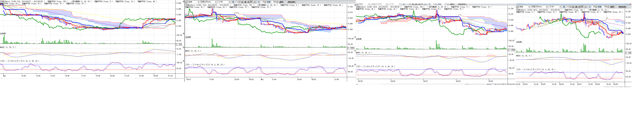Switch 15-minute chart to 月 (monthly) bars
The image size is (644, 116).
[x=248, y=2]
